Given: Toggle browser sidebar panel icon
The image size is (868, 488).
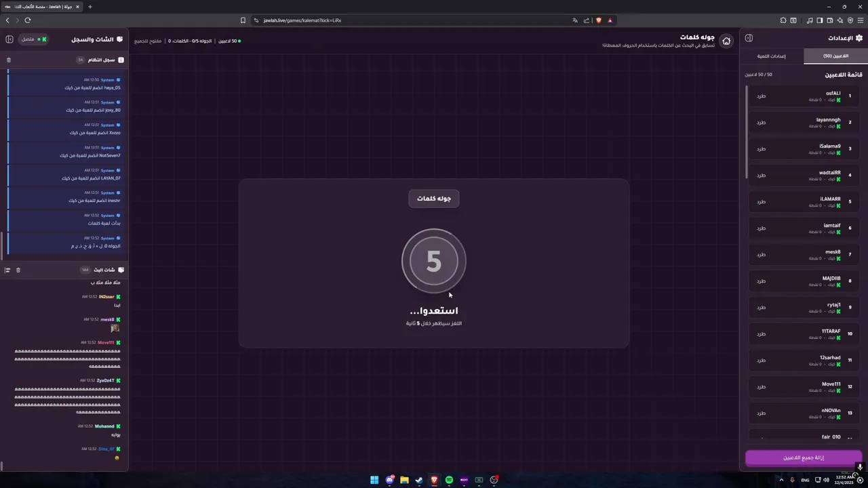Looking at the screenshot, I should point(819,20).
